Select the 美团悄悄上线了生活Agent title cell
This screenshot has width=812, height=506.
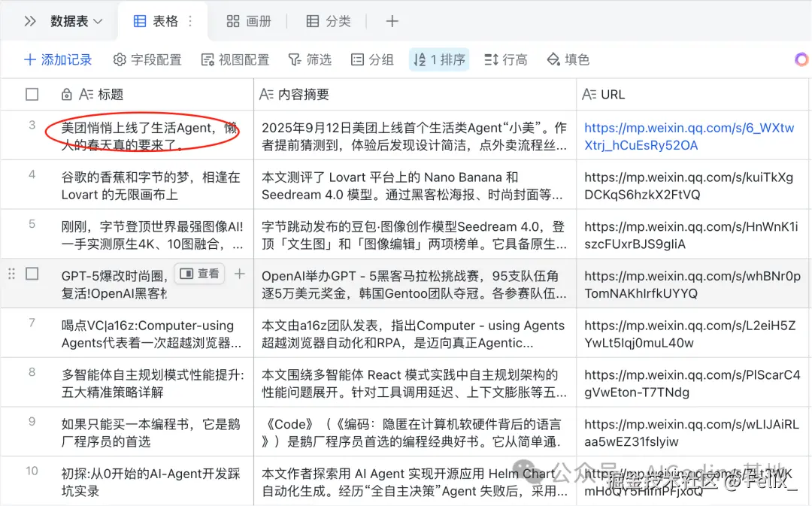click(x=149, y=136)
